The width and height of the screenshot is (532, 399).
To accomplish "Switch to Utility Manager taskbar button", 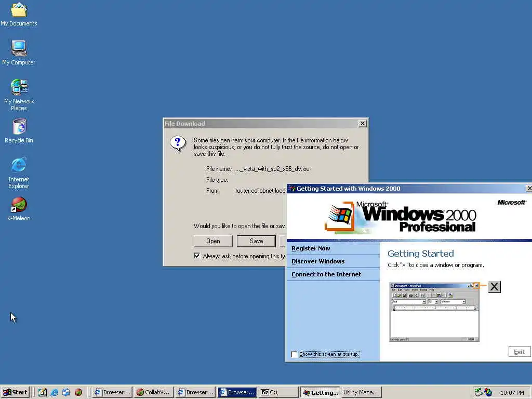I will point(362,392).
